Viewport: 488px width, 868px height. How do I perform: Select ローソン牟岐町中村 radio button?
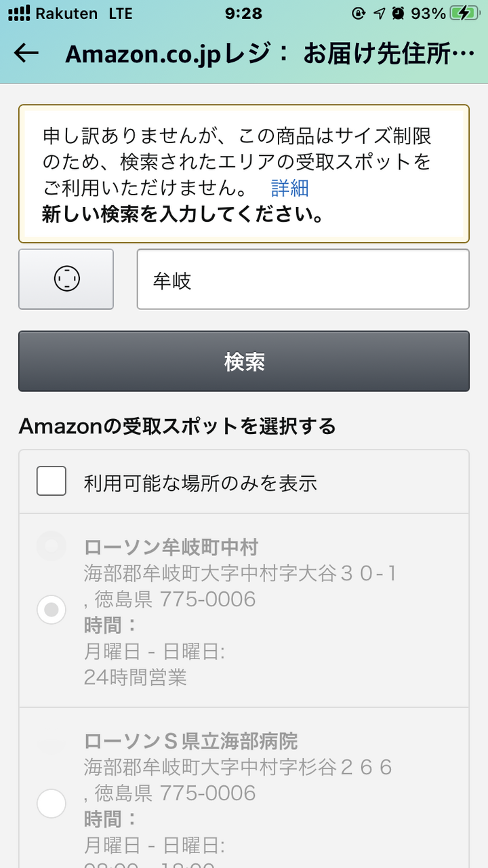click(x=52, y=611)
